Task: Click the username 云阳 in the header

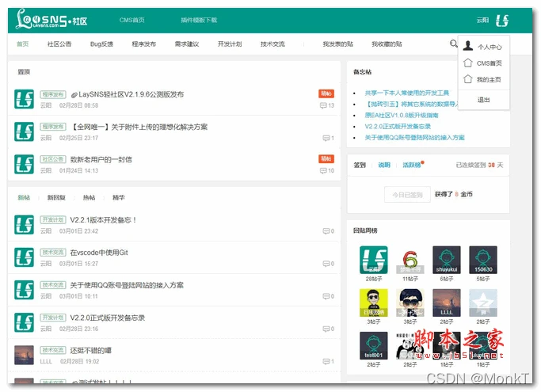Action: pos(482,20)
